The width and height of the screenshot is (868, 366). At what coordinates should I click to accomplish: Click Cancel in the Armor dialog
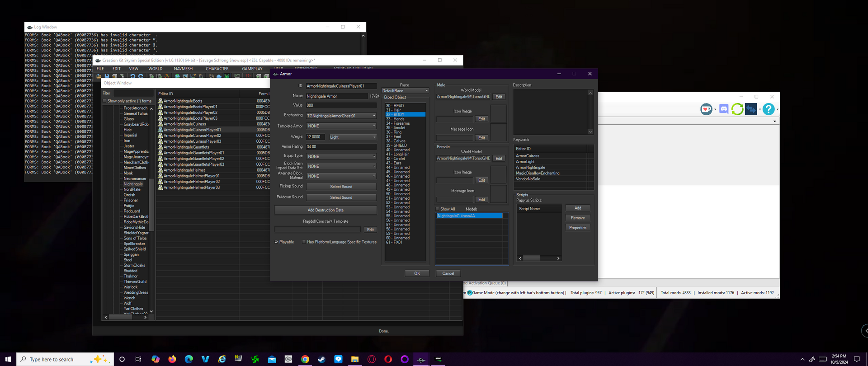(448, 273)
